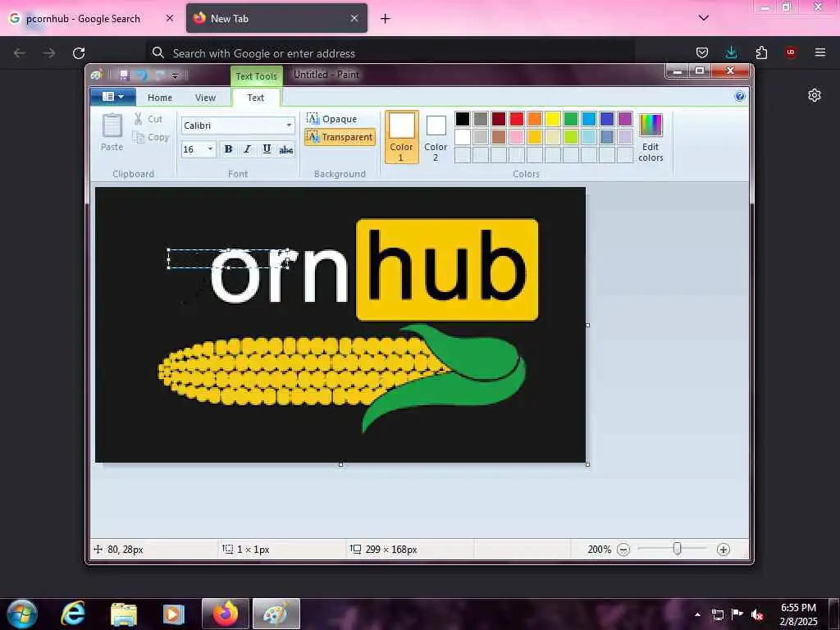Close the pcornhub Google Search tab
The height and width of the screenshot is (630, 840).
(169, 18)
